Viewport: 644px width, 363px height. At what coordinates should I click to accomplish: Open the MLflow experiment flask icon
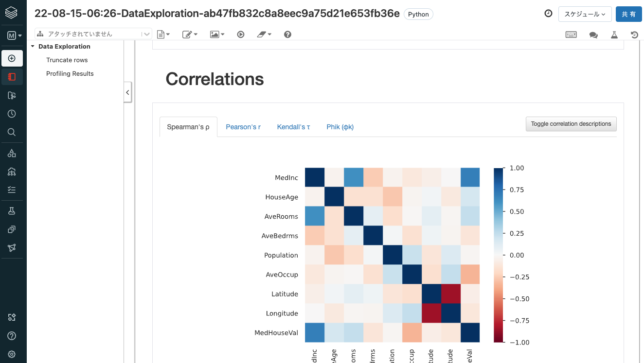tap(614, 35)
